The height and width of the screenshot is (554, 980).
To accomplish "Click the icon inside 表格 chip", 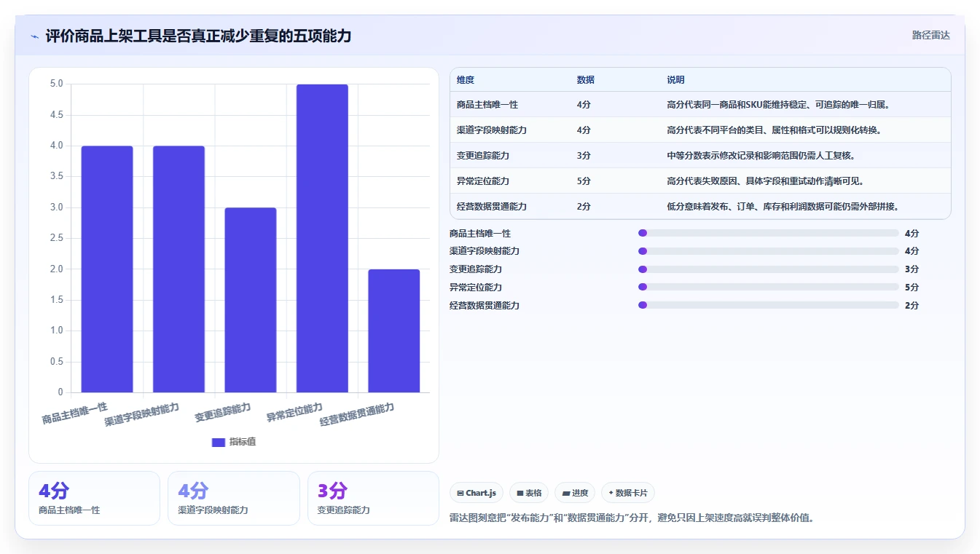I will (520, 494).
